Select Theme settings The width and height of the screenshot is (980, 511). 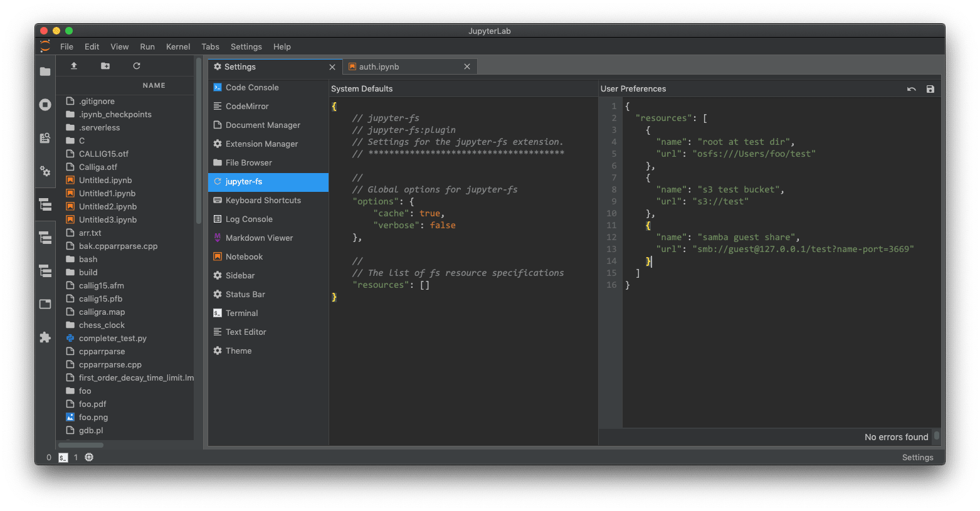point(268,351)
